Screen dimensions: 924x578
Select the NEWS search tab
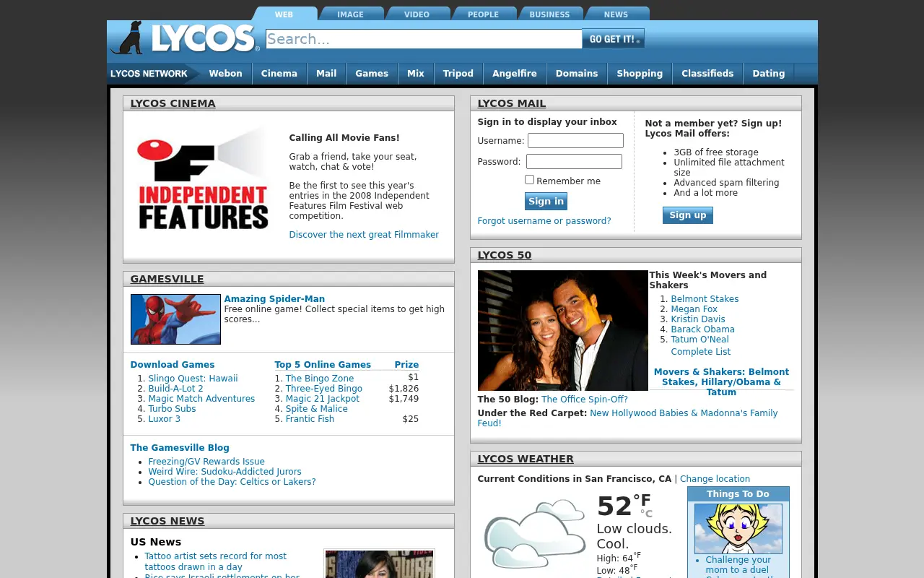click(616, 14)
